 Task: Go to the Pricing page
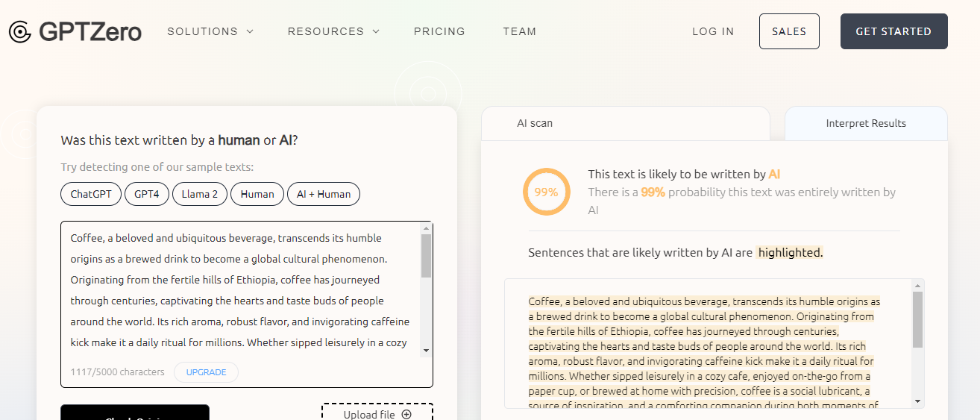tap(439, 31)
